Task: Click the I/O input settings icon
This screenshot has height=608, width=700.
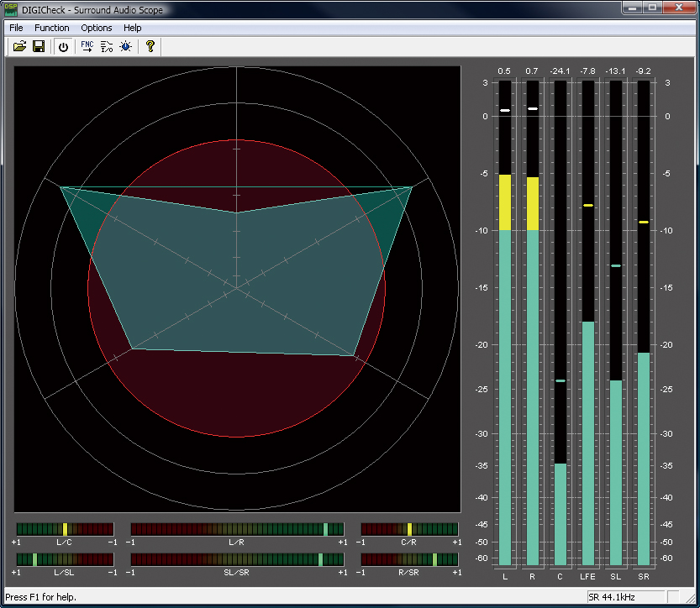Action: 107,47
